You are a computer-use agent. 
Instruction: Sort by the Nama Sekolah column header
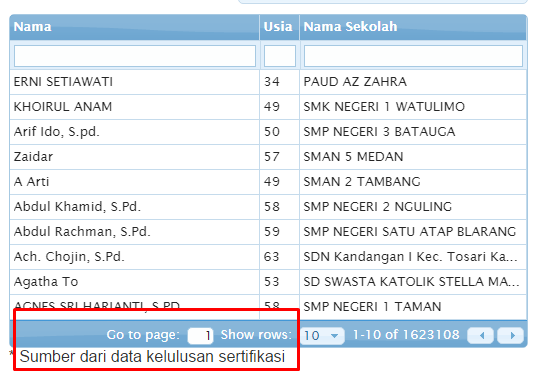point(413,27)
